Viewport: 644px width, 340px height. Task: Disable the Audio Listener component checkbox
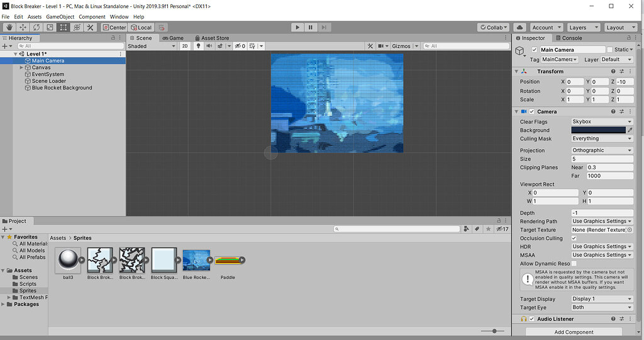pyautogui.click(x=532, y=319)
